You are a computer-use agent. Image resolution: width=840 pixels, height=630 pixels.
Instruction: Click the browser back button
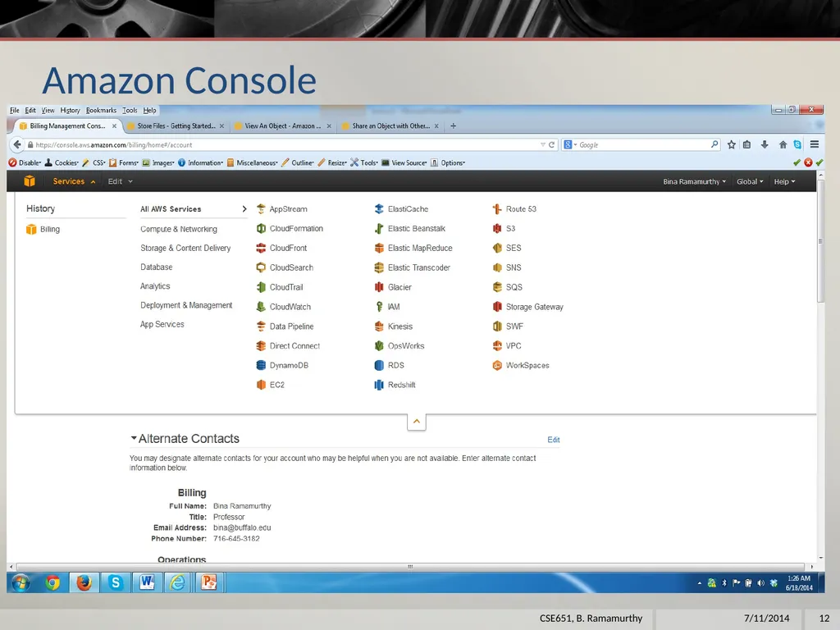17,144
